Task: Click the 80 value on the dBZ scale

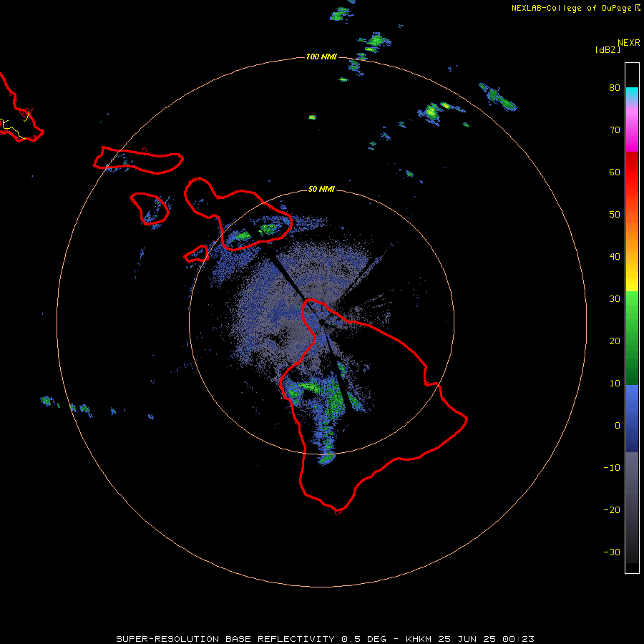Action: 615,88
